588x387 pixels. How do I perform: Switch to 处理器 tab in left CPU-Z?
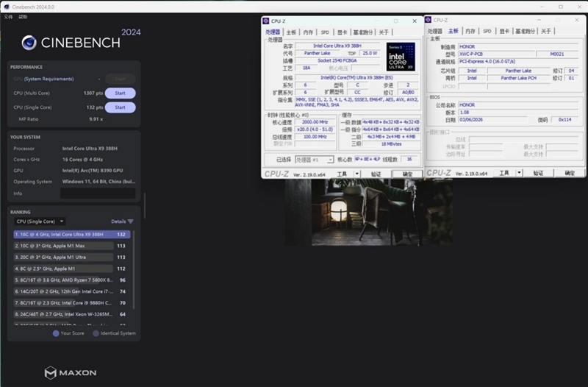pos(273,32)
